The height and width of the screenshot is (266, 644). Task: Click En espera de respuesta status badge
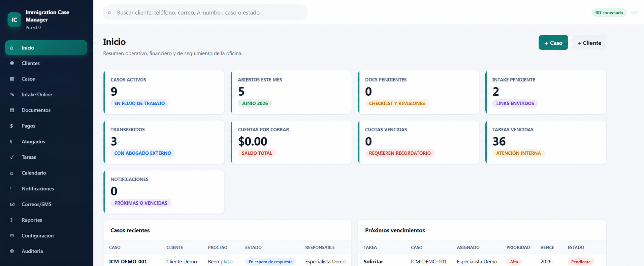(x=271, y=262)
